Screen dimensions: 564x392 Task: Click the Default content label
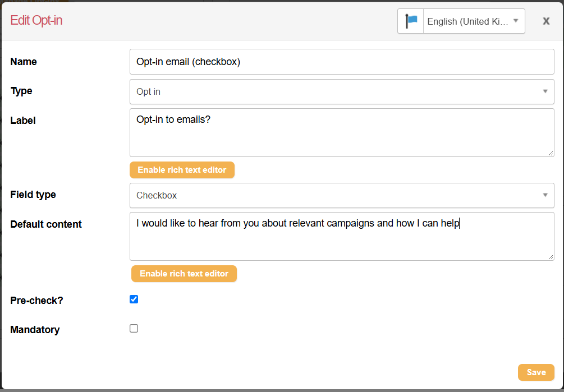tap(46, 224)
